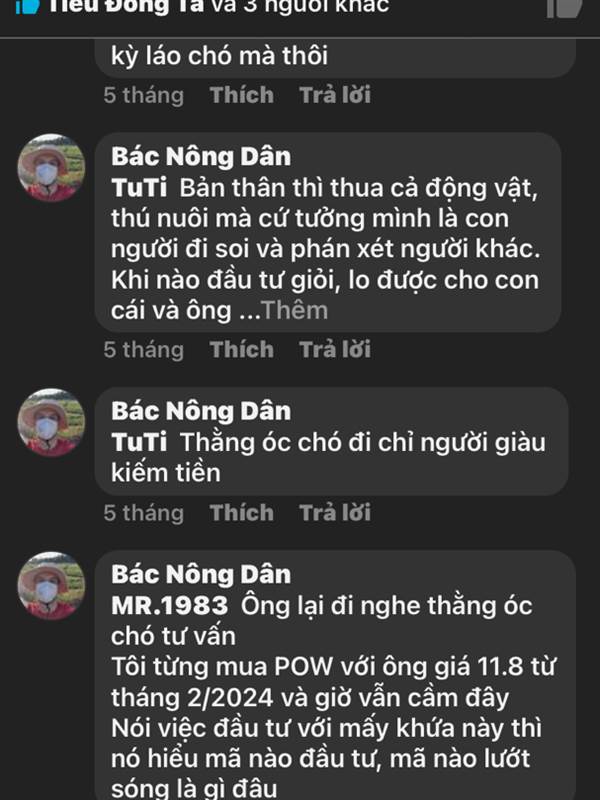The image size is (600, 800).
Task: Open the first TuTi mention tag
Action: 139,188
